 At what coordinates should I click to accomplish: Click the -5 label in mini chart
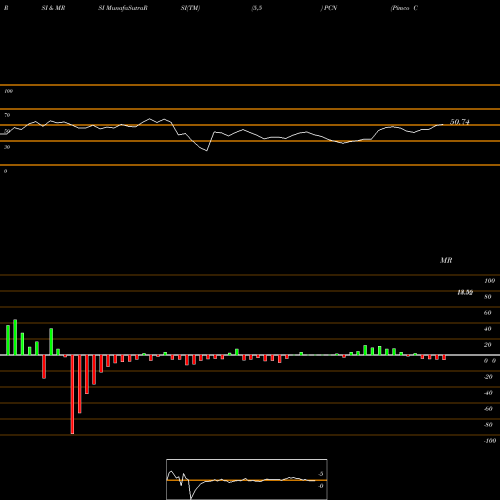coord(320,474)
